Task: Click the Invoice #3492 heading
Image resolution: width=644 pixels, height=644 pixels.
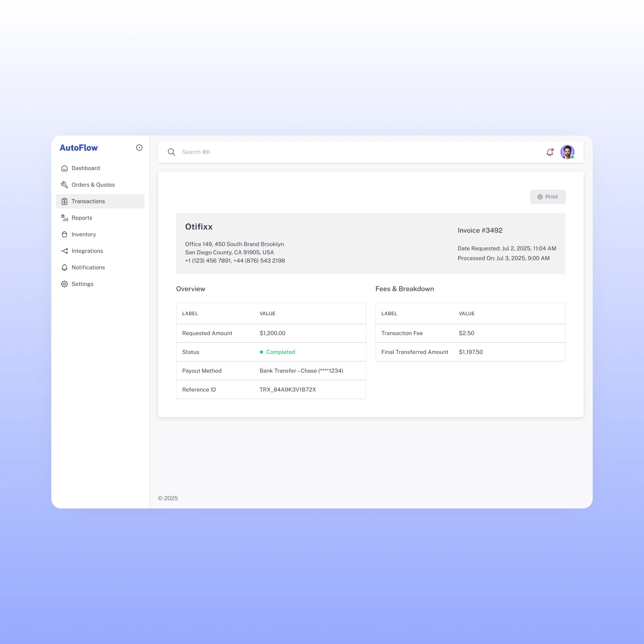Action: [480, 230]
